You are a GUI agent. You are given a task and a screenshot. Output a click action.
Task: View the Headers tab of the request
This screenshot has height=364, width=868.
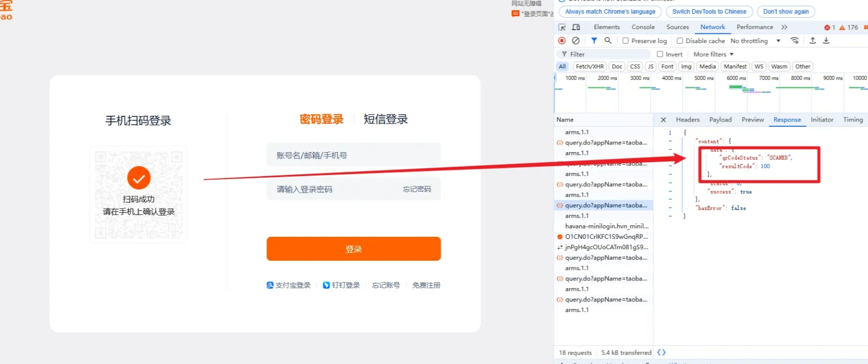point(687,120)
